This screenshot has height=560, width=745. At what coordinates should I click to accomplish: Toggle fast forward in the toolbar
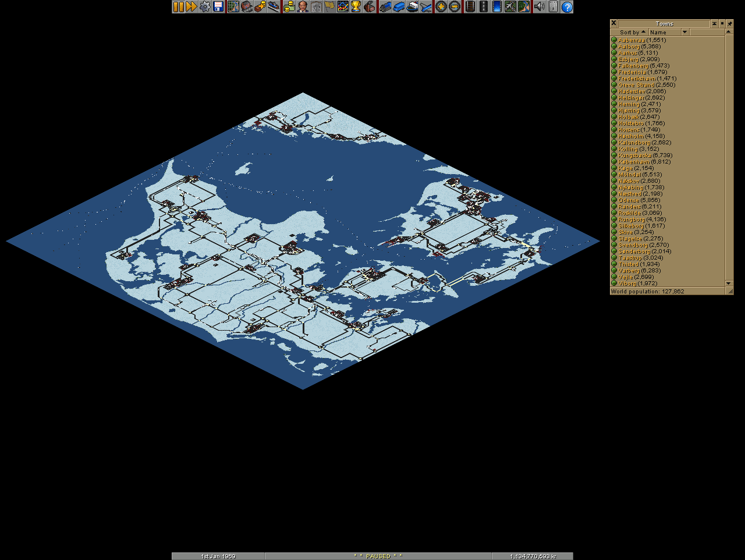point(191,7)
